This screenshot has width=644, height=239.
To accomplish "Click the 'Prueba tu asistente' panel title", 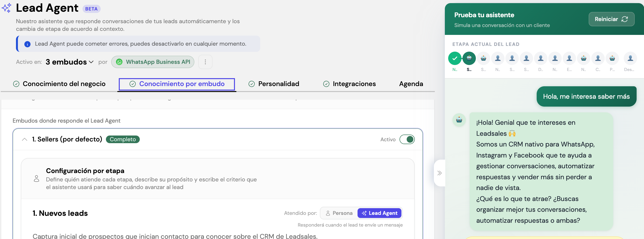I will point(484,15).
